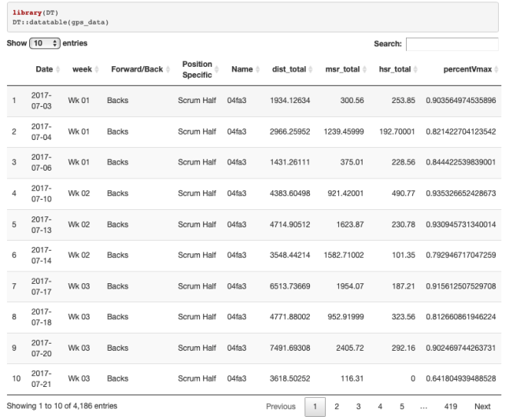Jump to last page 419
The image size is (509, 420).
tap(451, 407)
